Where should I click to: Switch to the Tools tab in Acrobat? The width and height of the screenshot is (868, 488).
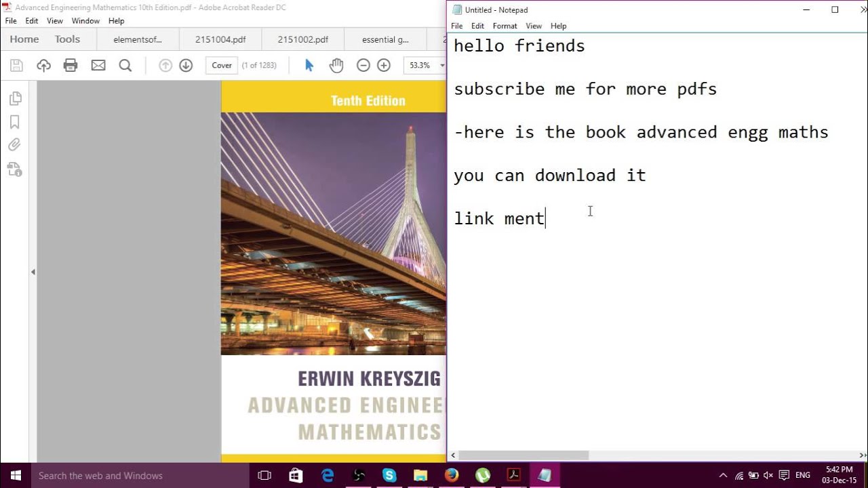(67, 39)
